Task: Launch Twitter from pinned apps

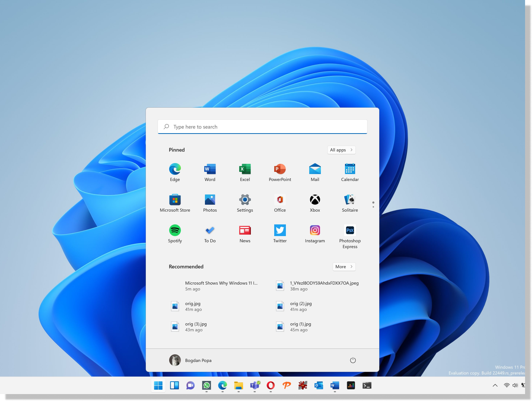Action: click(280, 234)
